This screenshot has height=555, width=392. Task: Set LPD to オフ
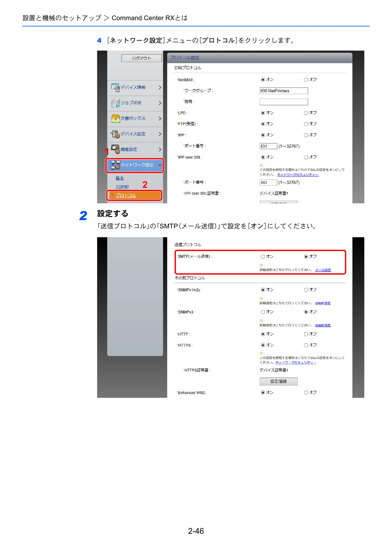pos(306,113)
